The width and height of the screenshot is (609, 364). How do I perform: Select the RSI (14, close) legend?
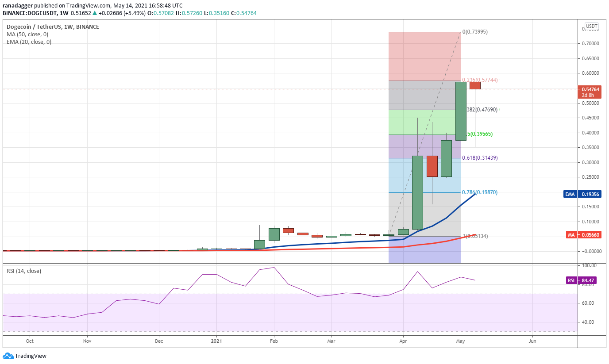[24, 271]
